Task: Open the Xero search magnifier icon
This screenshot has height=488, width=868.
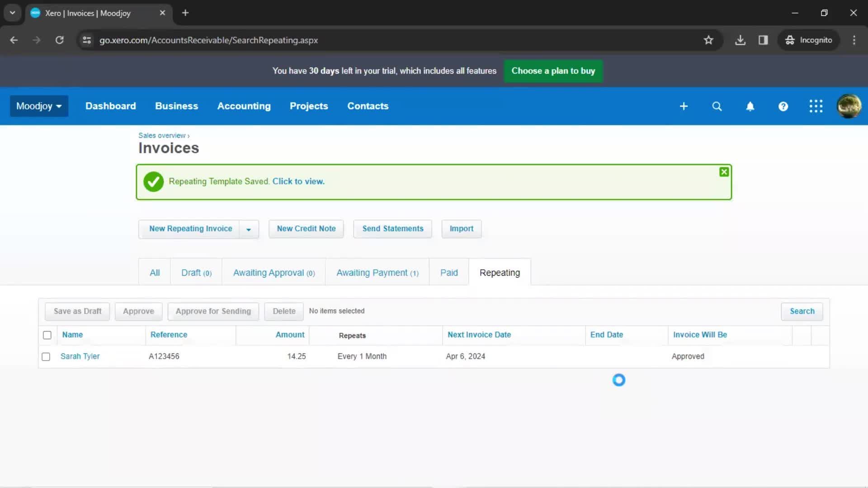Action: tap(717, 106)
